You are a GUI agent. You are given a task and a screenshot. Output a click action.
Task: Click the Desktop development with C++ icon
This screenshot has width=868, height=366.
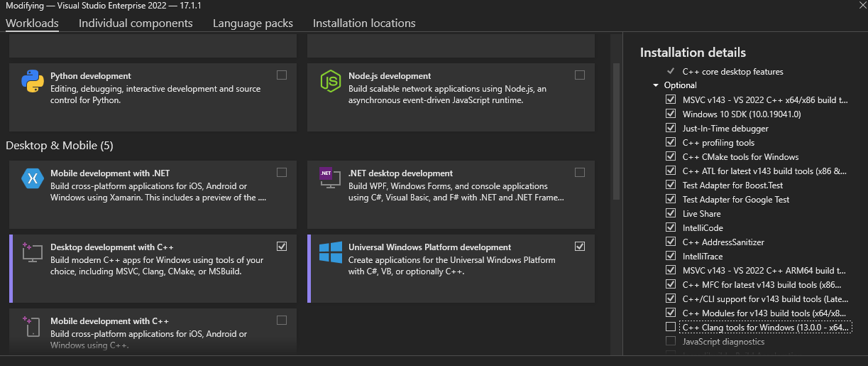[33, 252]
